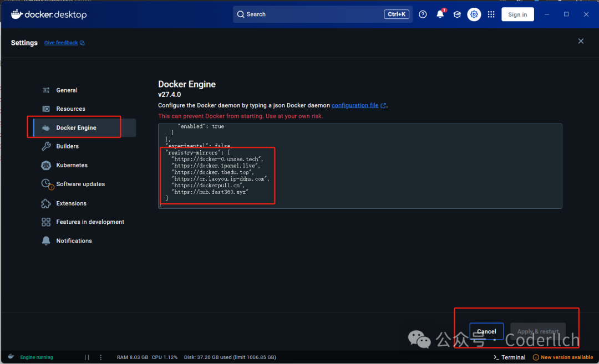Image resolution: width=599 pixels, height=364 pixels.
Task: Click the New version available link
Action: pyautogui.click(x=567, y=357)
